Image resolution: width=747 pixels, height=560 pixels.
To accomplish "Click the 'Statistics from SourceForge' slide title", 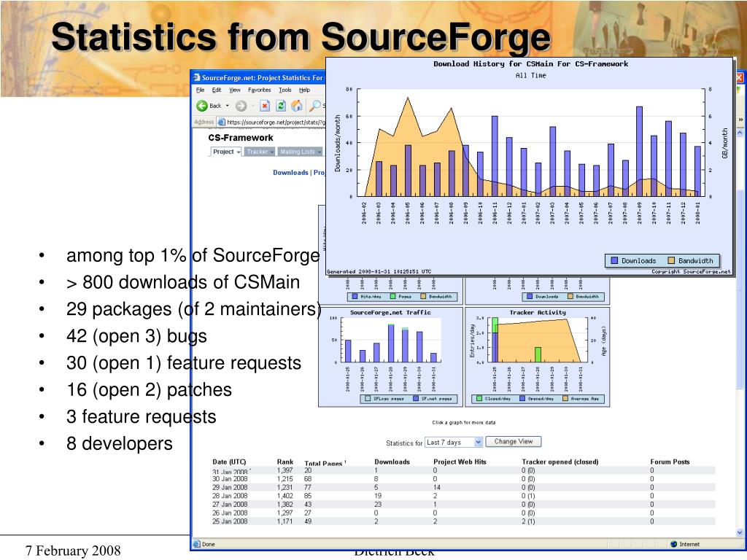I will point(301,36).
